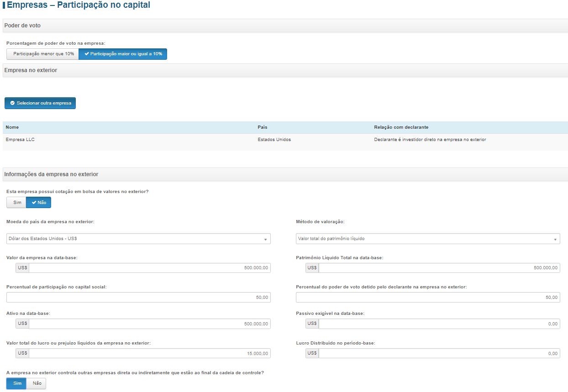Open the 'Método de valoração' dropdown
The height and width of the screenshot is (392, 568).
click(428, 239)
